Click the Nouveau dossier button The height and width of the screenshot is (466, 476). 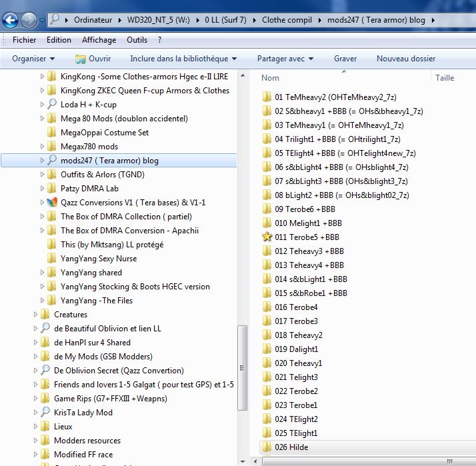[x=405, y=59]
